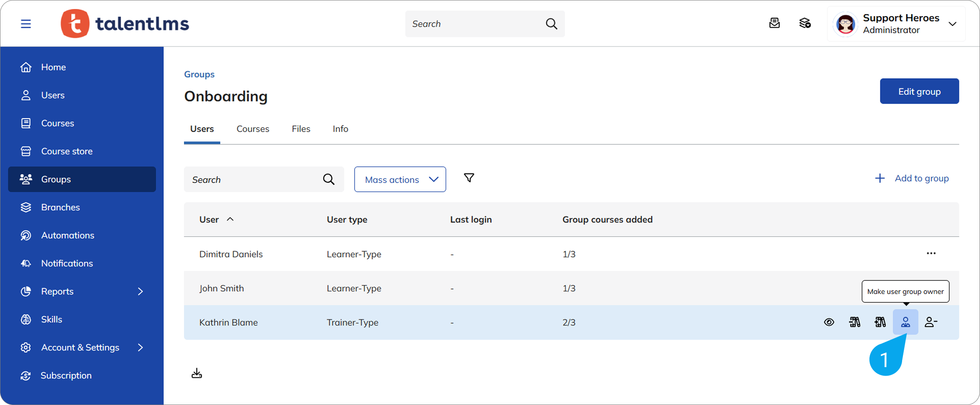980x405 pixels.
Task: Open the Mass actions dropdown
Action: coord(400,180)
